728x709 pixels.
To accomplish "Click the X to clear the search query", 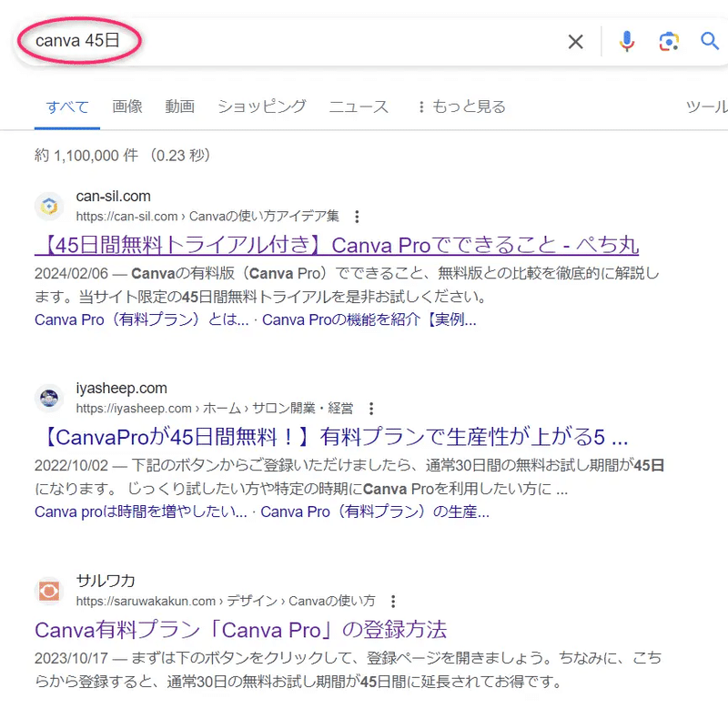I will 576,41.
